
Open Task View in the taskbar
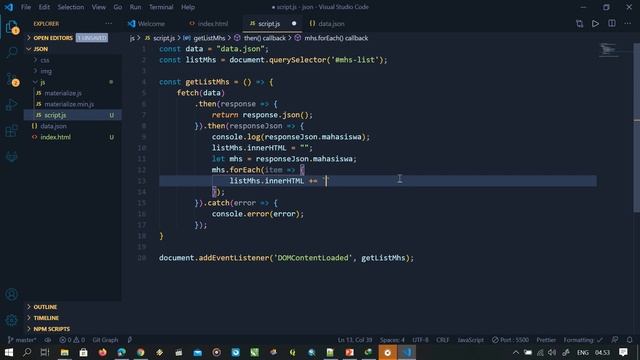pos(45,352)
